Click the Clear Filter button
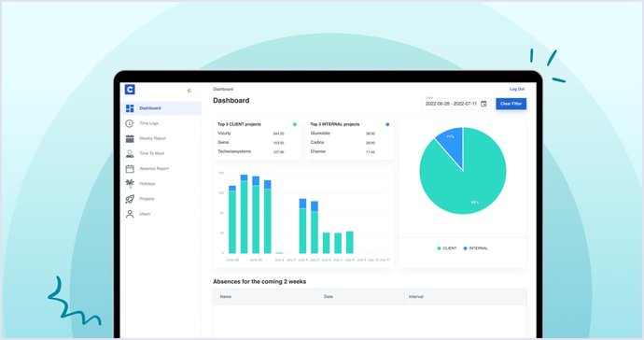The width and height of the screenshot is (644, 340). [511, 104]
